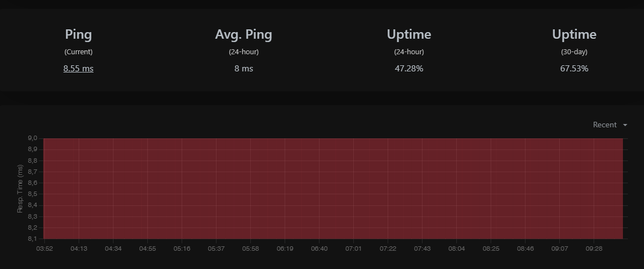This screenshot has width=644, height=269.
Task: Click the 06:40 time axis label
Action: [319, 249]
